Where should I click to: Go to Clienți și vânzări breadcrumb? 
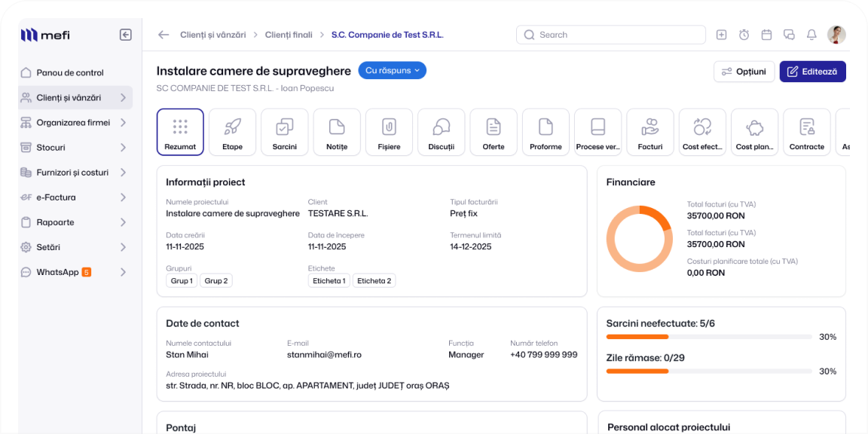pos(212,35)
